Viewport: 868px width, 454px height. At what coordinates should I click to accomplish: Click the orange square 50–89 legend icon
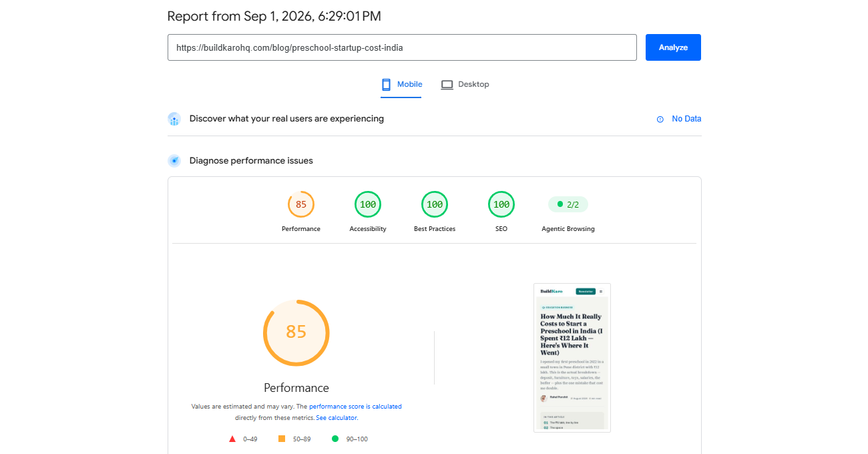[x=282, y=439]
